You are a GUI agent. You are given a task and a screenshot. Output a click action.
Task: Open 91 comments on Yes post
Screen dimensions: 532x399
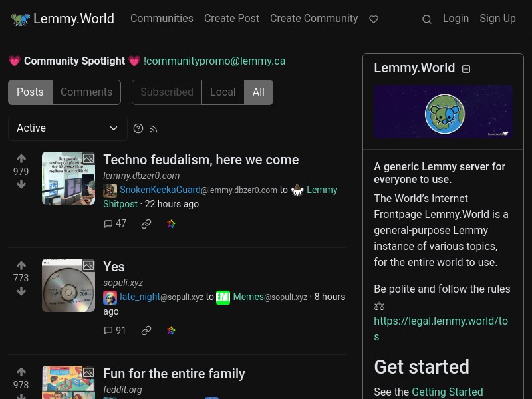(x=115, y=331)
